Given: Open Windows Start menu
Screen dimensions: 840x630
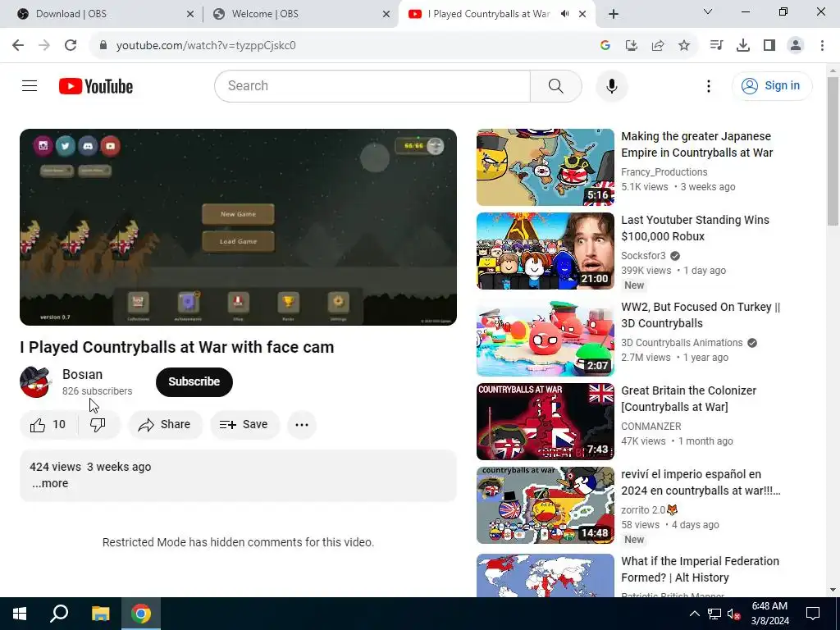Looking at the screenshot, I should coord(20,614).
